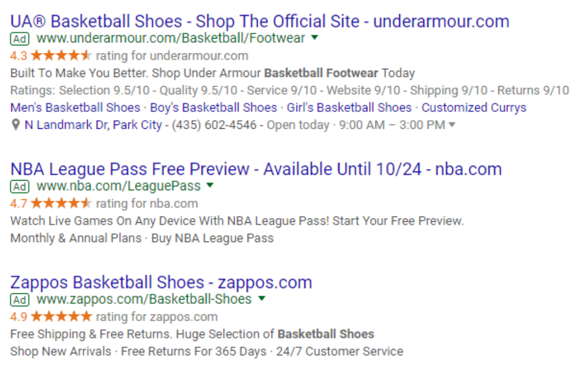Expand the store hours dropdown arrow
The height and width of the screenshot is (373, 588).
pyautogui.click(x=452, y=125)
